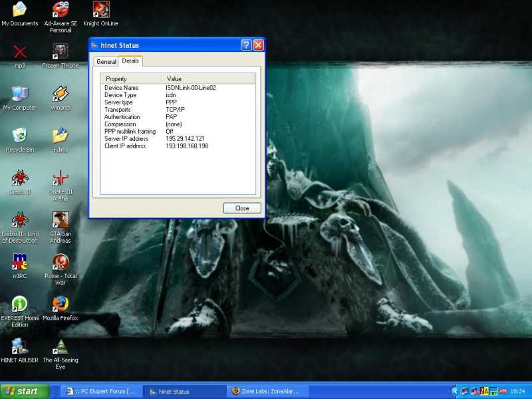Close the hinet Status window with X

[259, 45]
